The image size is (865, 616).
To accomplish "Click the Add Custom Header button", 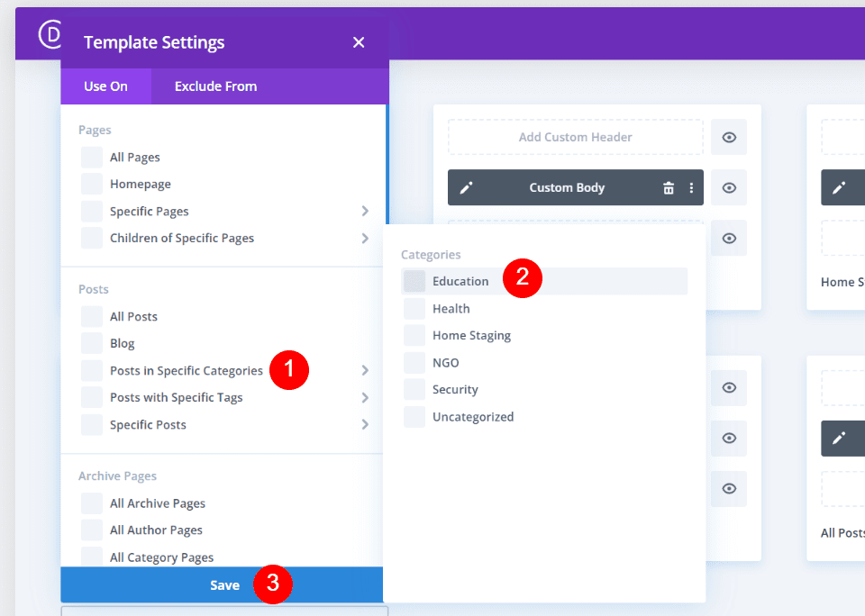I will 575,137.
